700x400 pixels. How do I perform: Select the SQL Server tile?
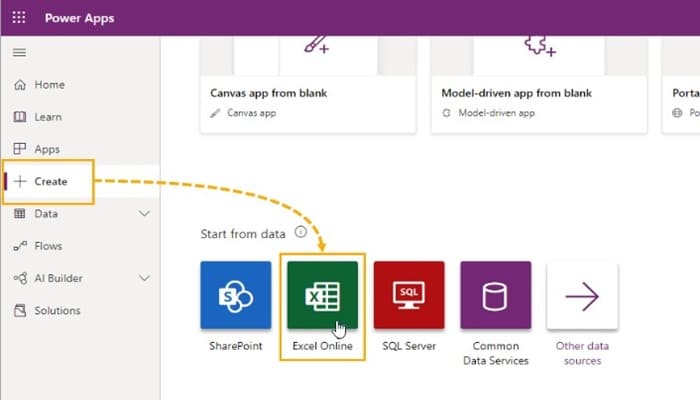[409, 295]
